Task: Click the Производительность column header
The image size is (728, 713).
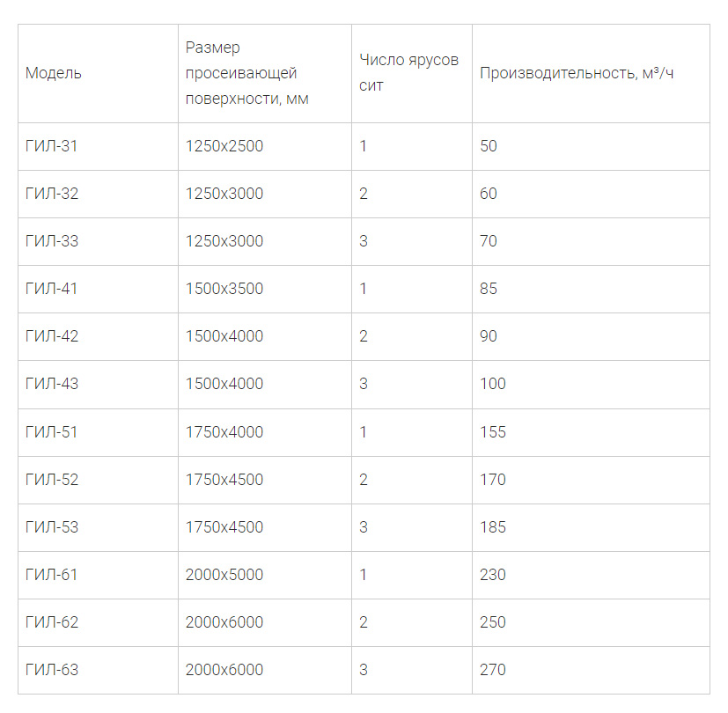Action: 577,73
